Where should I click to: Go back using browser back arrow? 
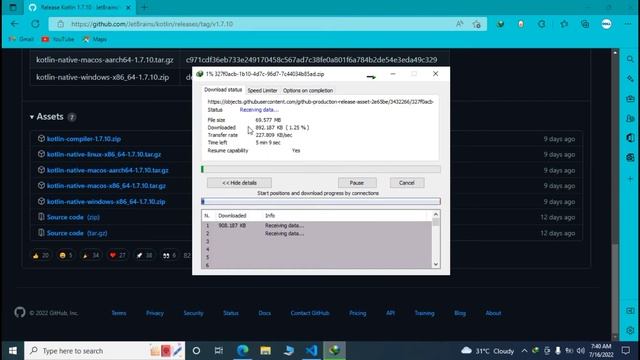(15, 24)
